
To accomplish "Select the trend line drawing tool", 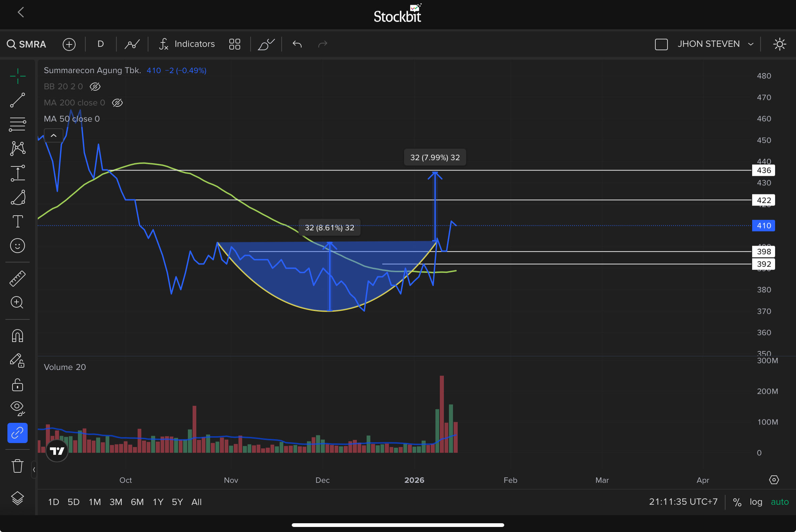I will (x=17, y=100).
